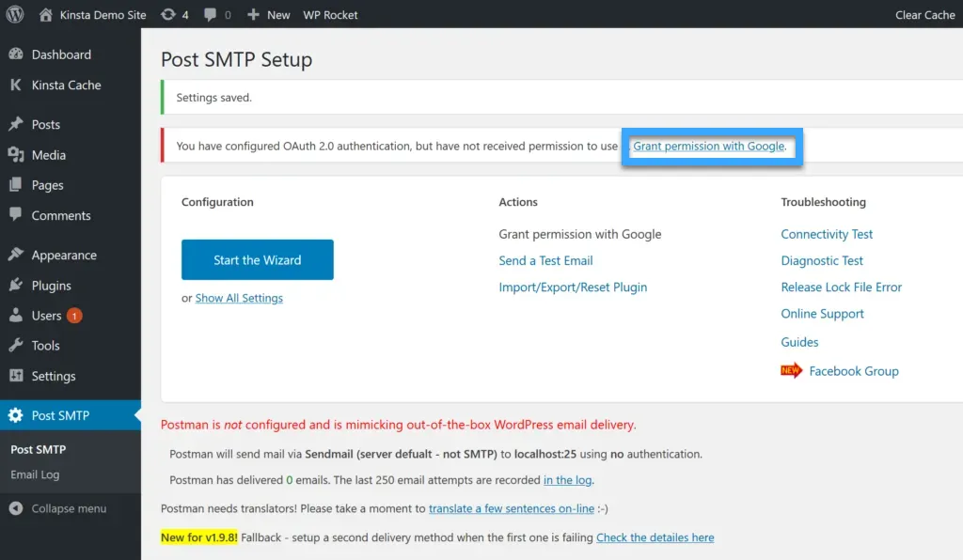Switch to the Email Log submenu
Viewport: 963px width, 560px height.
pyautogui.click(x=37, y=475)
